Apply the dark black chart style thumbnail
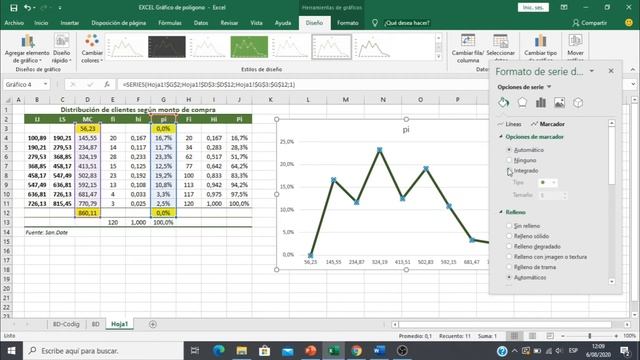 [x=167, y=47]
